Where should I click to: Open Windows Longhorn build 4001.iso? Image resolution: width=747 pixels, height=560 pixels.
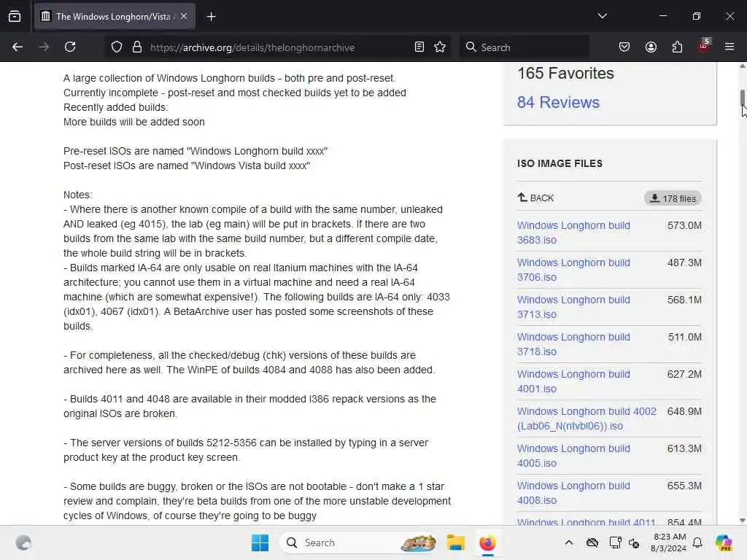coord(573,381)
